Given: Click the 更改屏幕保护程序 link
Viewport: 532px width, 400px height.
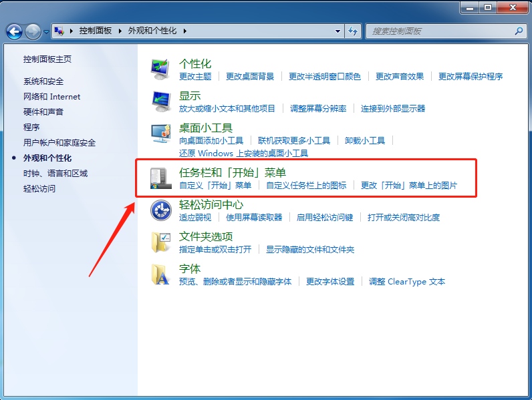Looking at the screenshot, I should click(471, 77).
